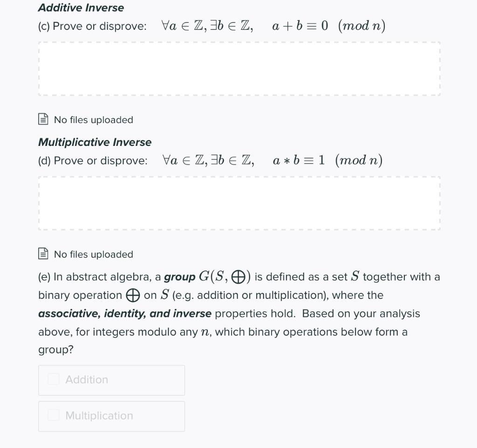Viewport: 477px width, 448px height.
Task: Click the Multiplicative Inverse heading
Action: (95, 142)
